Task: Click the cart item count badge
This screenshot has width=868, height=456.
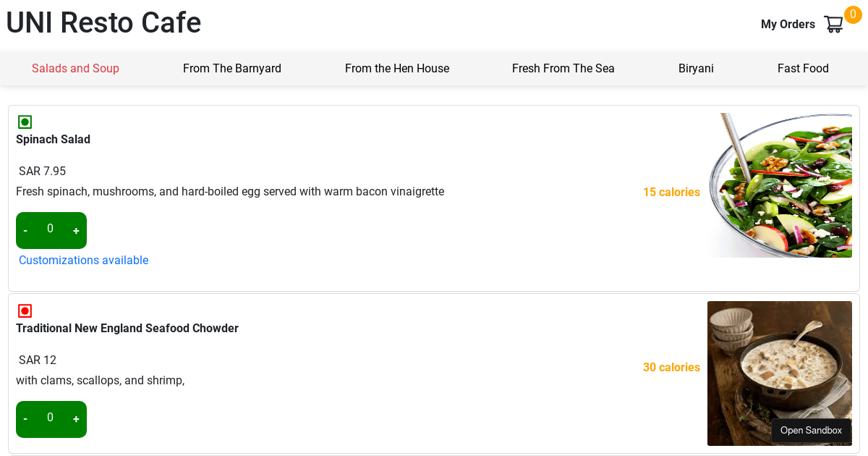Action: (x=854, y=13)
